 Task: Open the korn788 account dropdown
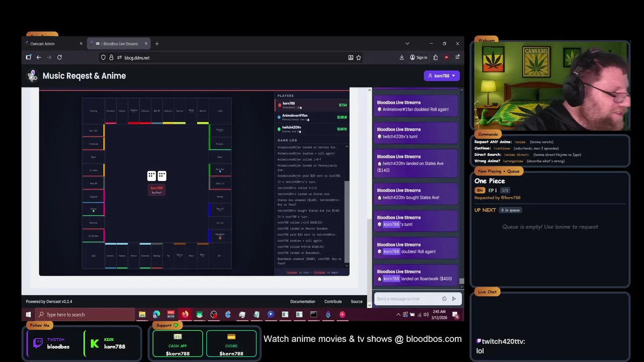click(x=442, y=76)
